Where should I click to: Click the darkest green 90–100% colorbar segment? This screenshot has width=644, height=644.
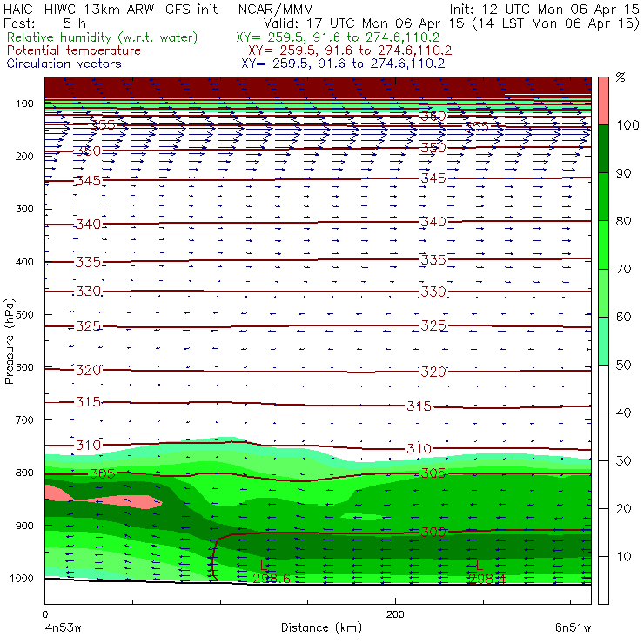click(x=603, y=149)
